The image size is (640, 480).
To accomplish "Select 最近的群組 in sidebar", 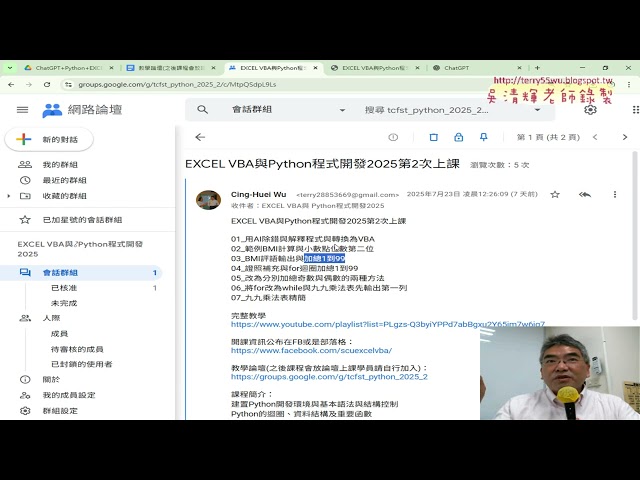I will (64, 180).
